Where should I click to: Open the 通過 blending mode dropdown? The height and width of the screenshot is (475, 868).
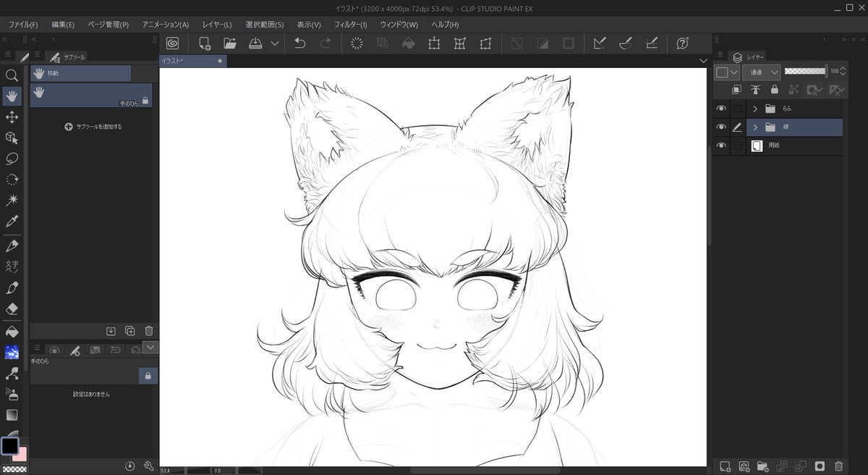click(x=761, y=72)
